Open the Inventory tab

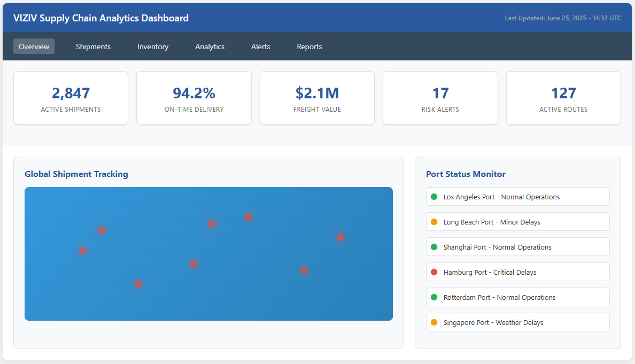coord(153,47)
